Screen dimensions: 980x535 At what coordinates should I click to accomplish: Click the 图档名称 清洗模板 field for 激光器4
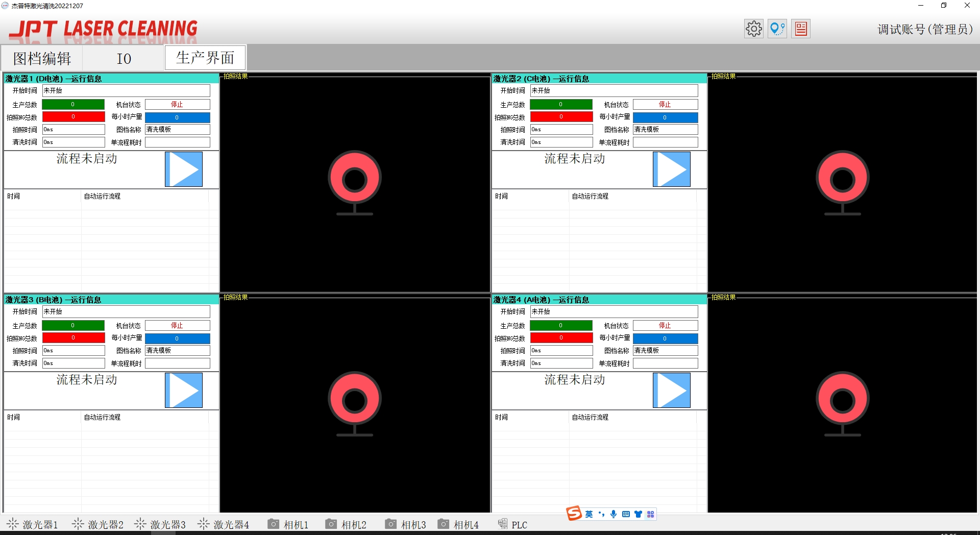665,351
